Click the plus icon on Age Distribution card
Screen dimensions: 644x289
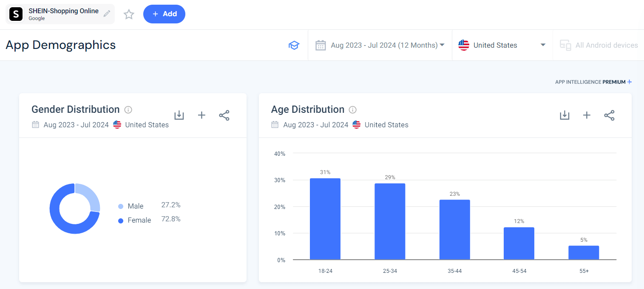[x=587, y=115]
